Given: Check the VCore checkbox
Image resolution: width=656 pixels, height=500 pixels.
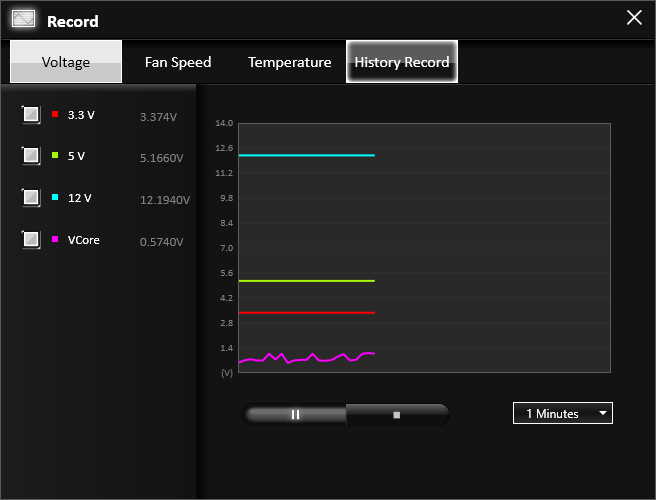Looking at the screenshot, I should pyautogui.click(x=31, y=240).
